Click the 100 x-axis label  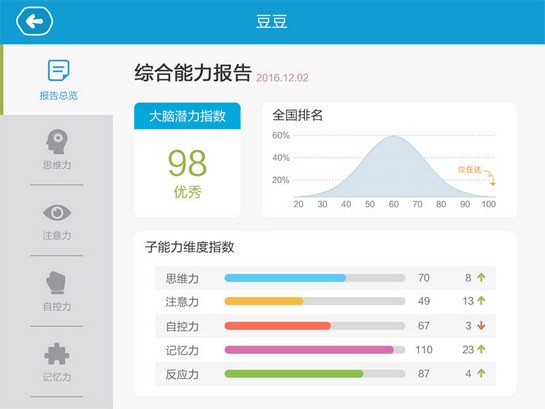click(x=488, y=204)
